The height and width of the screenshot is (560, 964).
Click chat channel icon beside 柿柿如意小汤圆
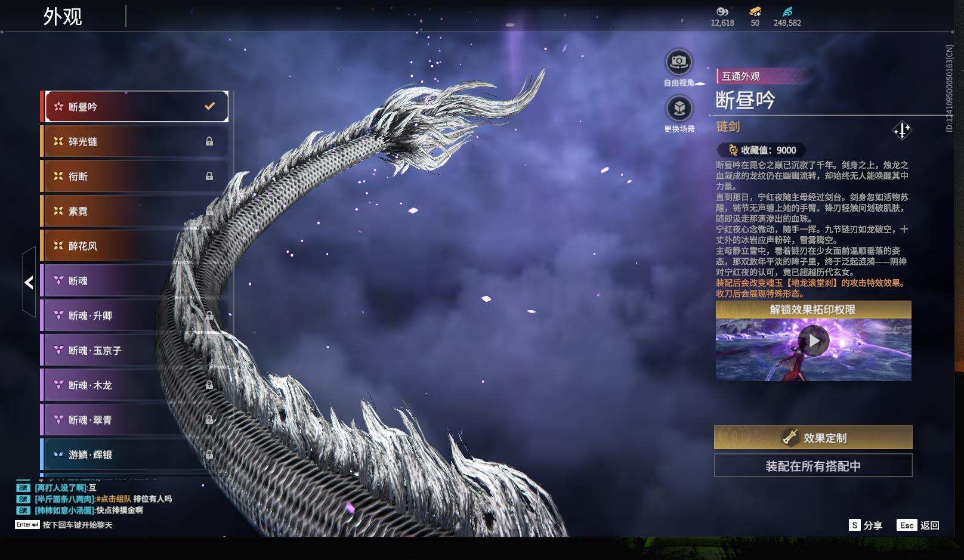23,510
